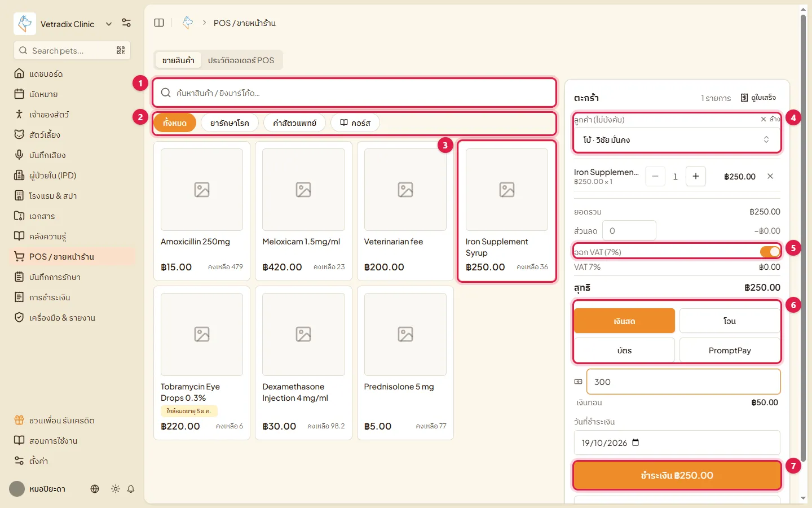Open the payment date calendar picker
812x508 pixels.
pos(636,443)
